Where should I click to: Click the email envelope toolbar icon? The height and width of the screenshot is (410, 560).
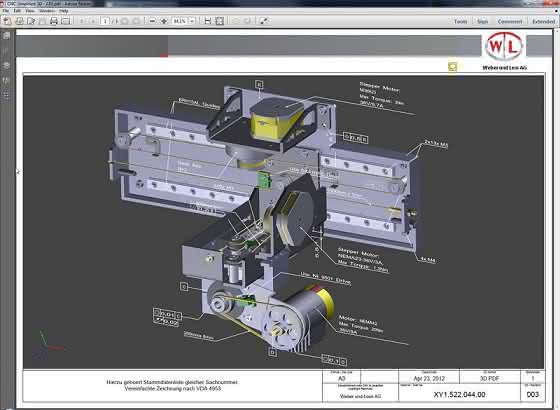(x=66, y=21)
